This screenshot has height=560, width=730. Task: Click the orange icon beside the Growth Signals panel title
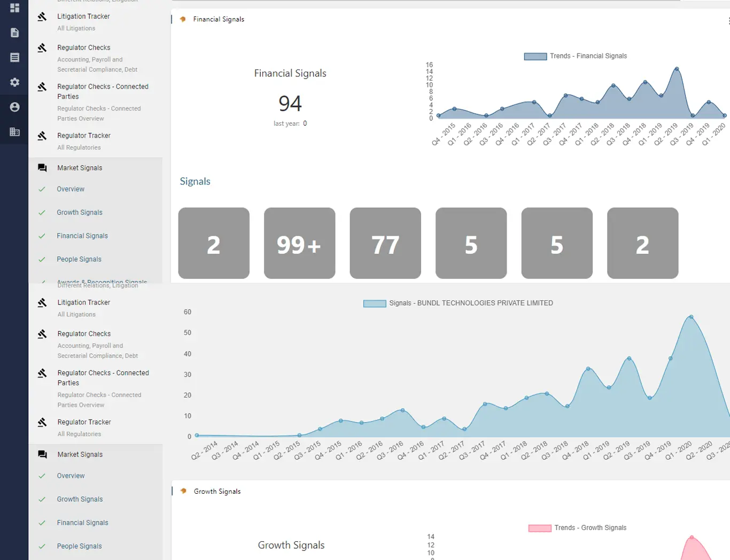[x=183, y=491]
